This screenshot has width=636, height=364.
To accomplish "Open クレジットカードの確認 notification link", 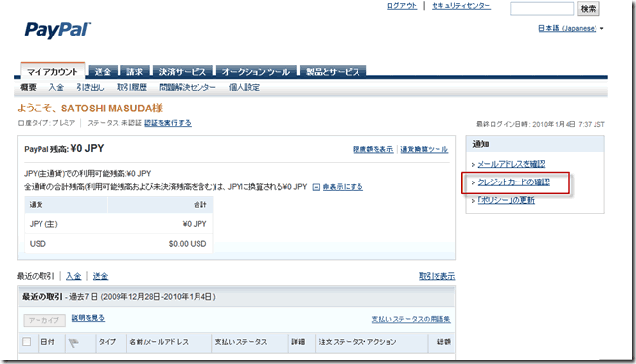I will (x=514, y=182).
